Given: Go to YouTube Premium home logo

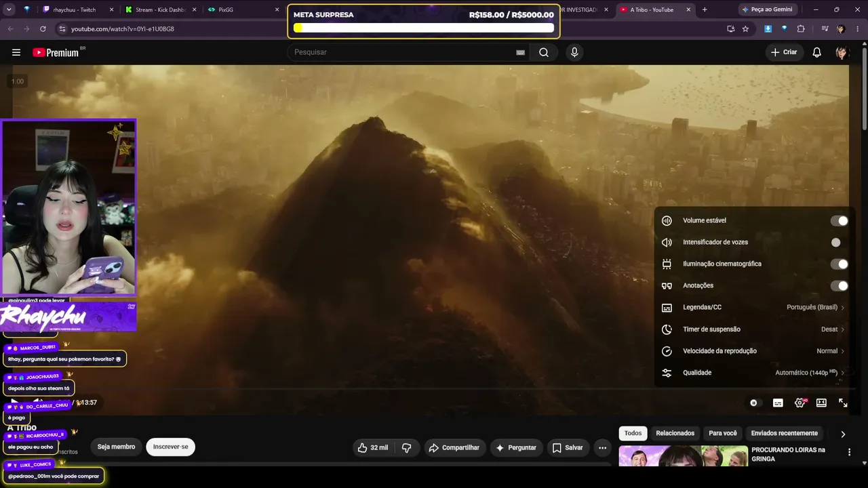Looking at the screenshot, I should 56,52.
